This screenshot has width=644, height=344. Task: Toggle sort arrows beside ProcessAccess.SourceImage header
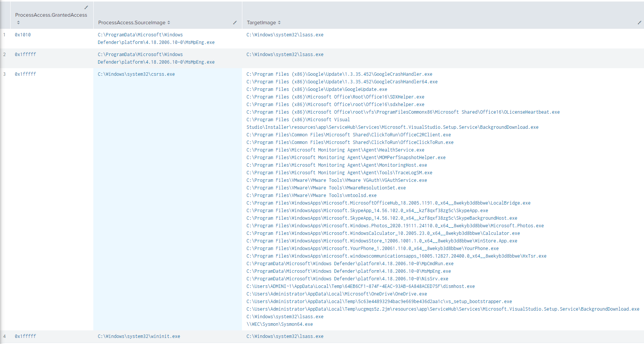169,23
